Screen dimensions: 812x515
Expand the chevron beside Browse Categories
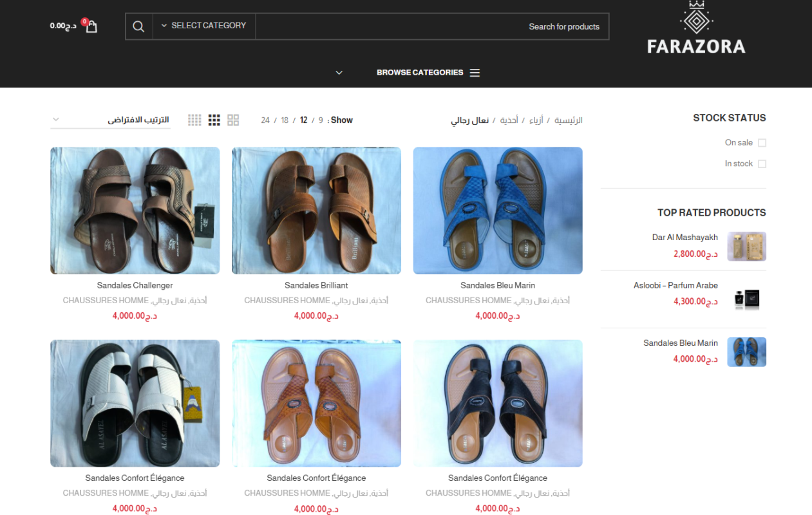click(339, 73)
